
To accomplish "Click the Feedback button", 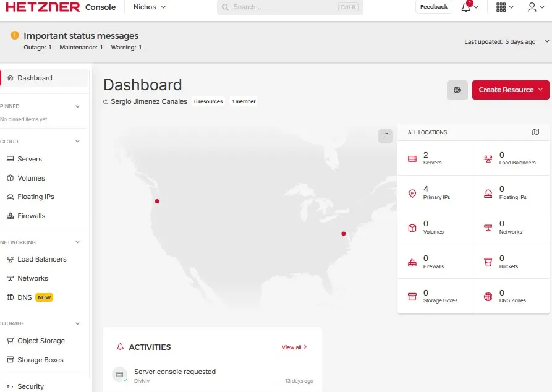I will click(433, 7).
